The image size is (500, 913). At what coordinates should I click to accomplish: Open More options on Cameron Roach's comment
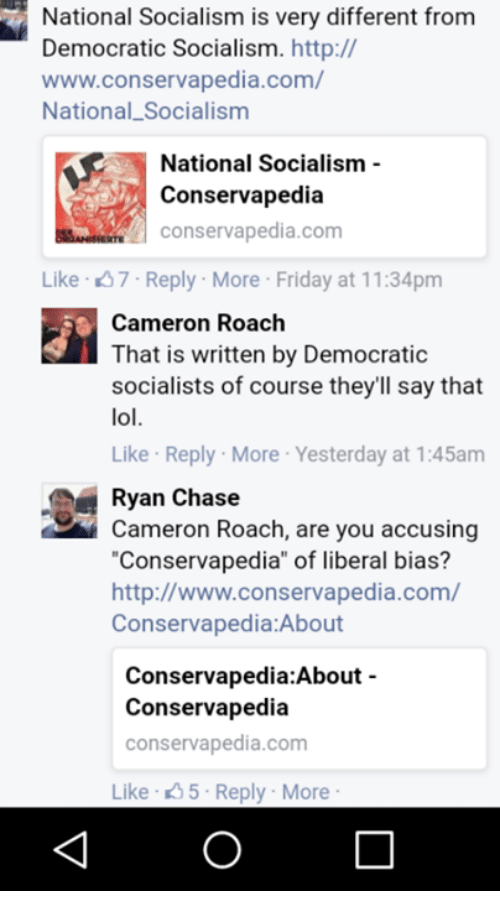click(255, 454)
